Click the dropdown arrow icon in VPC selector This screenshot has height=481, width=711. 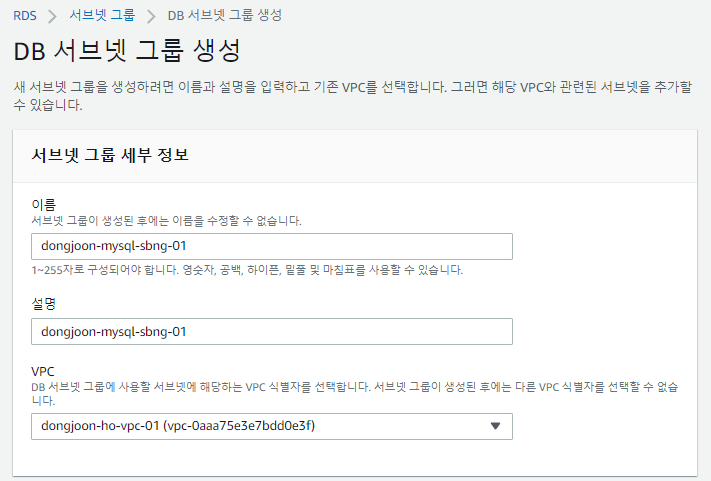[495, 426]
